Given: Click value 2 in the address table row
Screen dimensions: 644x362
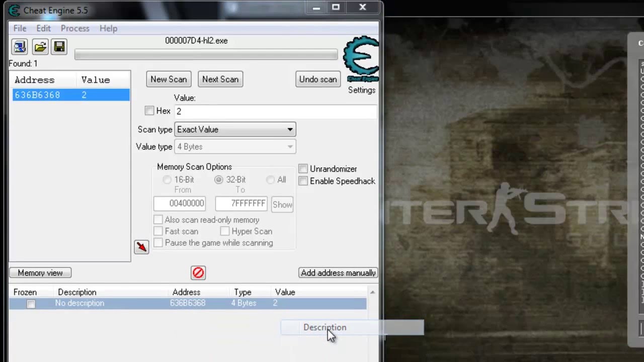Looking at the screenshot, I should tap(275, 303).
